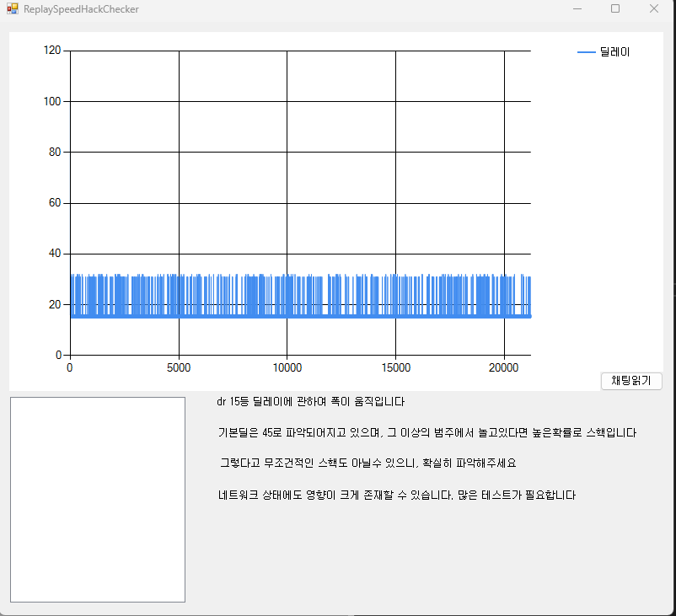The image size is (676, 616).
Task: Click the 10000 label on the x-axis
Action: click(287, 367)
